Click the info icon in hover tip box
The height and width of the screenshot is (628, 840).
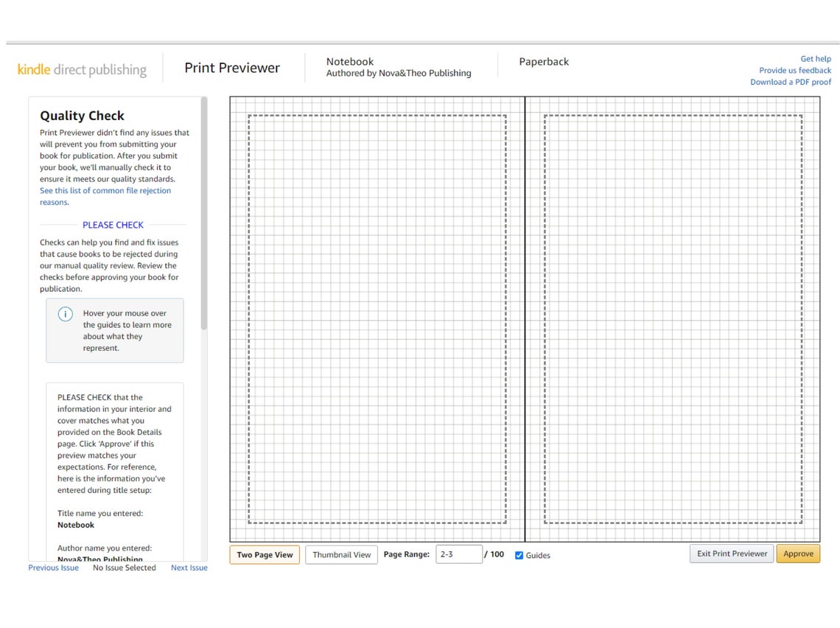coord(66,314)
